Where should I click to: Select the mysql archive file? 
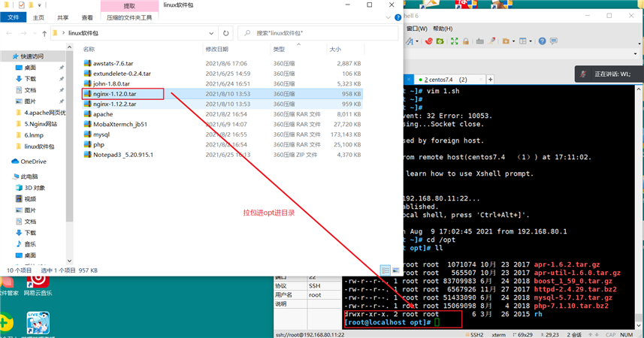point(101,134)
